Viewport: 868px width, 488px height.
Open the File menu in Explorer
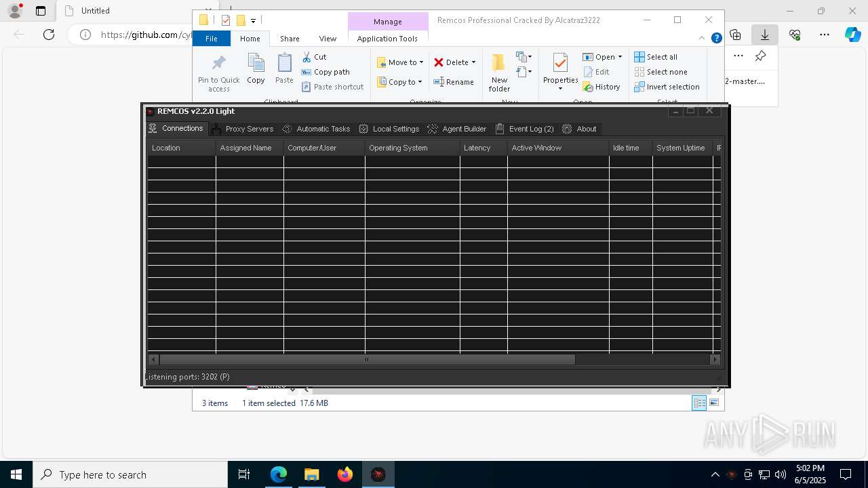212,39
